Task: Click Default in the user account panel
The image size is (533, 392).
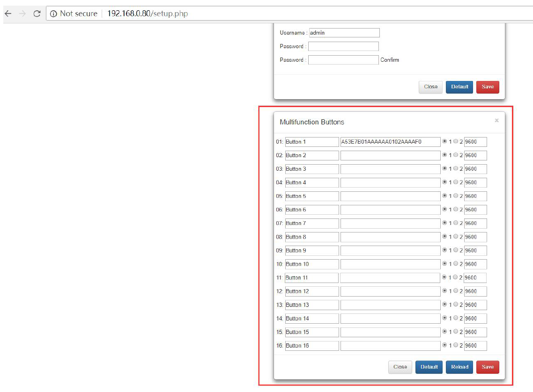Action: tap(459, 87)
